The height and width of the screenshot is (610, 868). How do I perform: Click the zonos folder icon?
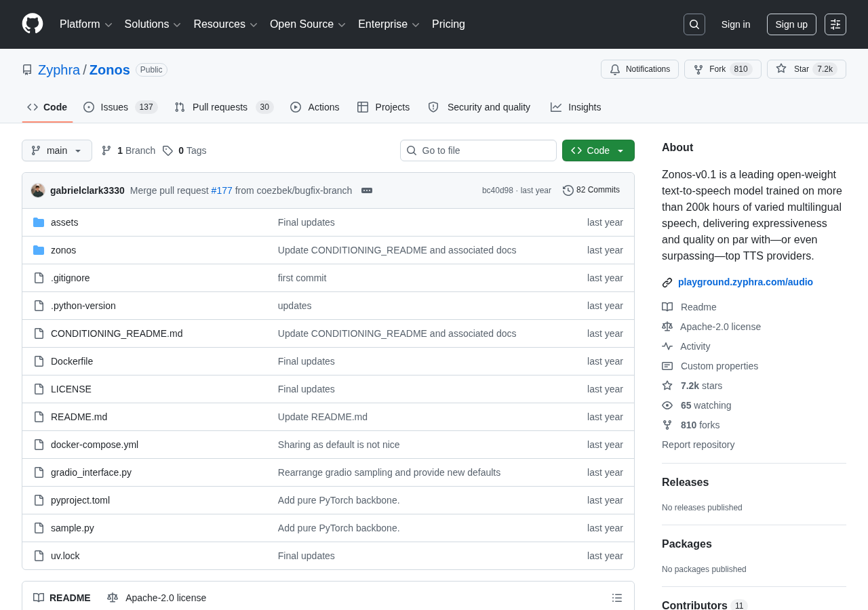pos(39,250)
